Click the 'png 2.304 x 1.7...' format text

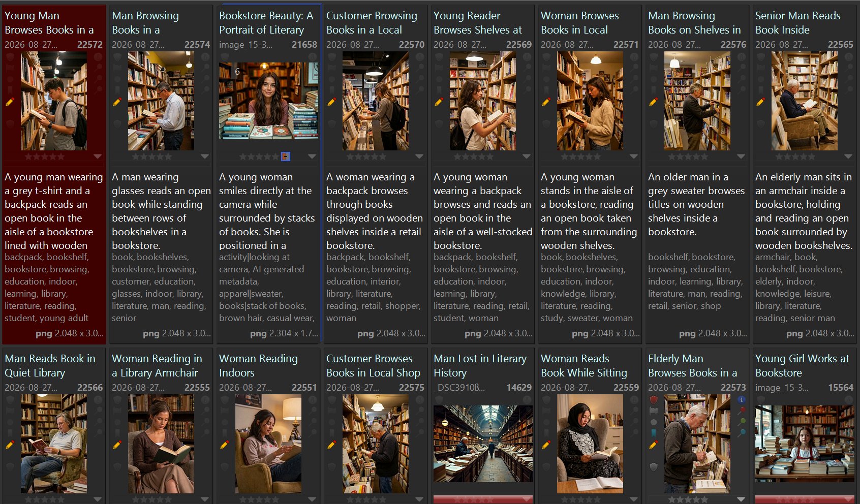point(284,333)
